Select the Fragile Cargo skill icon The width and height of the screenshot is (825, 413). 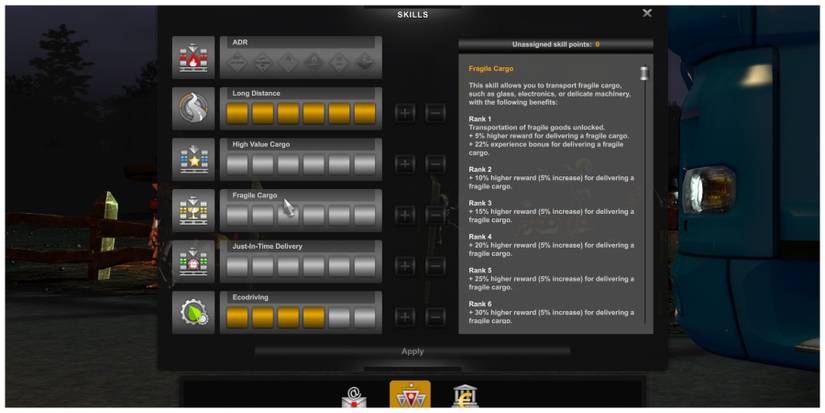pos(193,210)
